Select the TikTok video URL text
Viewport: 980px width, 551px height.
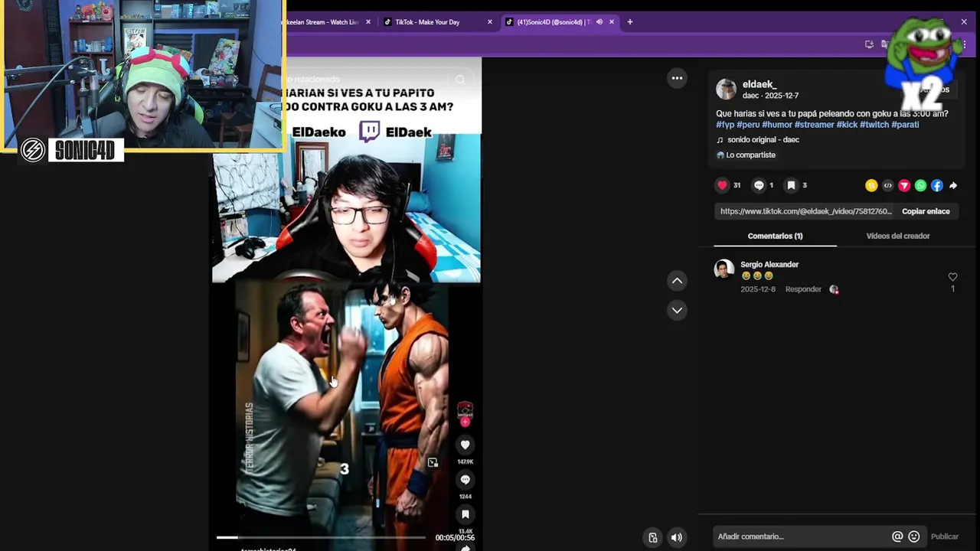point(805,211)
